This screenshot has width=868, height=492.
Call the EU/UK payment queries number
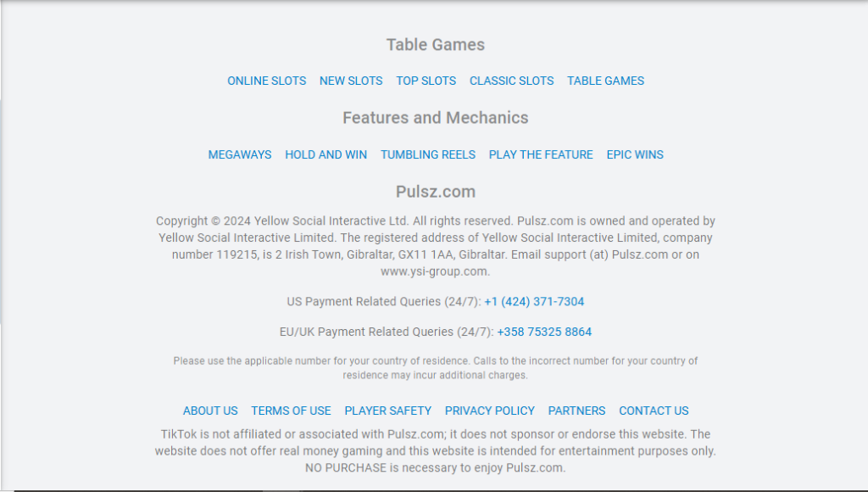[x=544, y=332]
